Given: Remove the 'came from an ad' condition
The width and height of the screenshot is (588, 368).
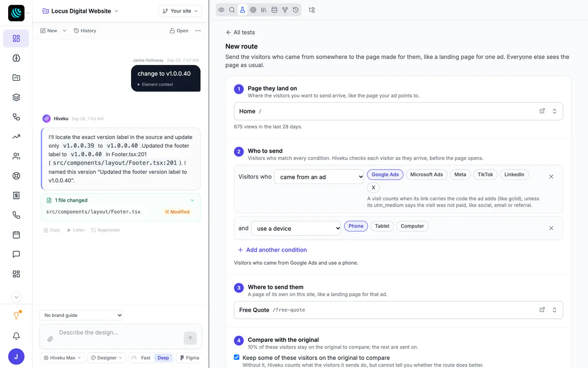Looking at the screenshot, I should click(551, 176).
